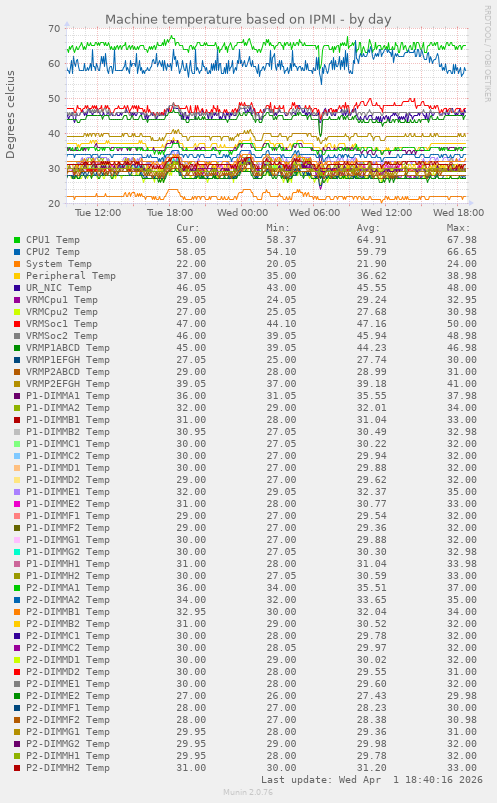Click VRMP1ABCD Temp average value "44.23"
497x803 pixels.
click(371, 348)
